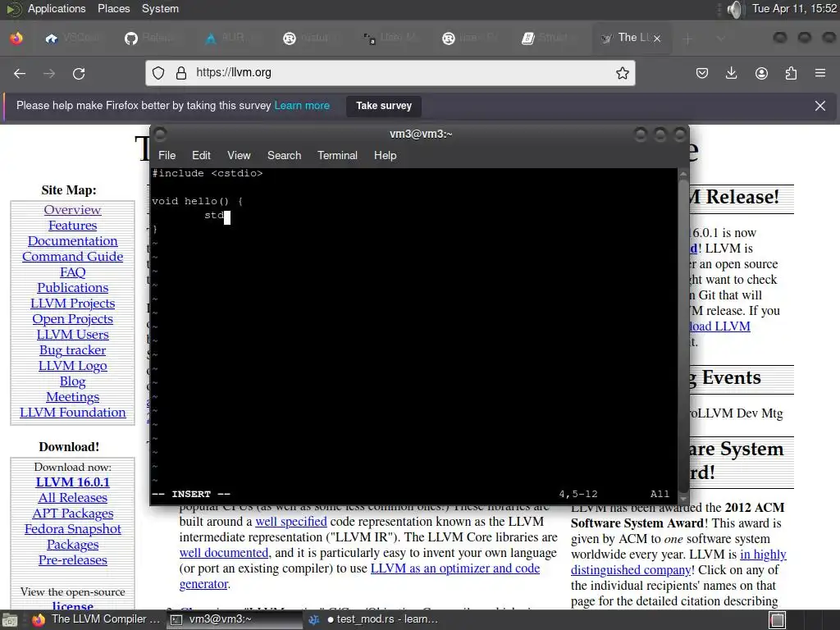Expand the list all tabs dropdown
840x630 pixels.
(720, 39)
